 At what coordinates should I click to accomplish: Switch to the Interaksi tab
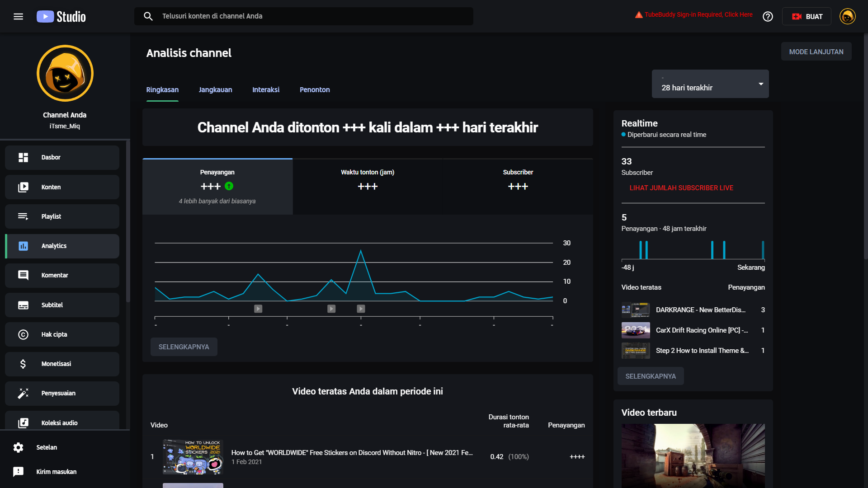[x=266, y=90]
